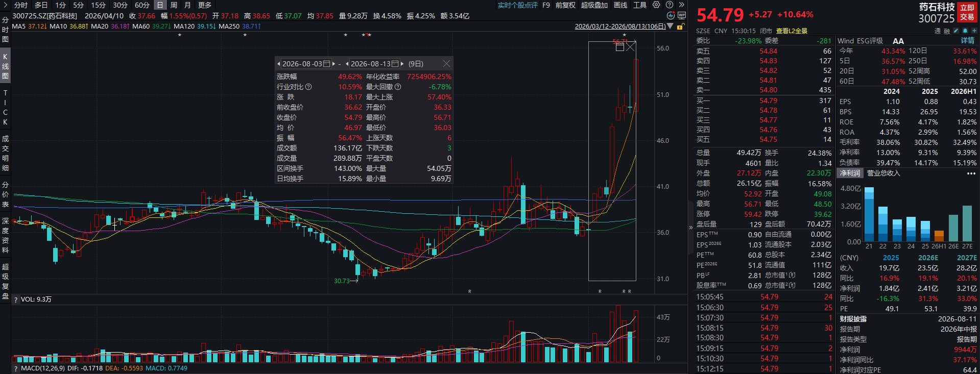Screen dimensions: 980x374
Task: Open the chart settings gear icon
Action: point(656,5)
